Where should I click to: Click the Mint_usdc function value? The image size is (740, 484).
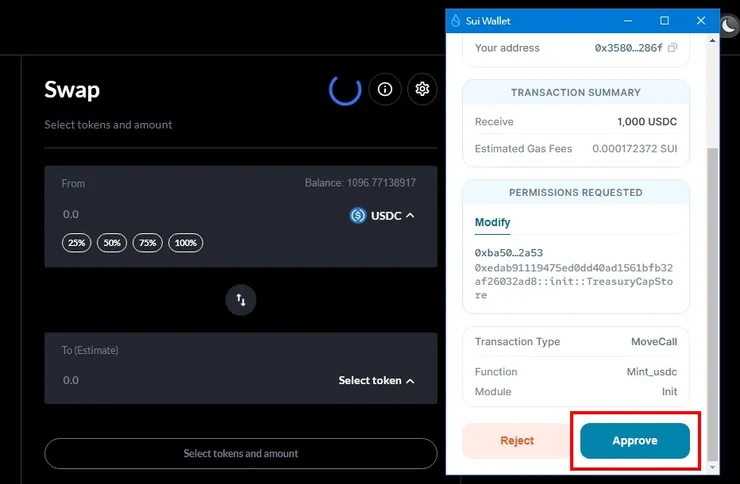tap(652, 372)
